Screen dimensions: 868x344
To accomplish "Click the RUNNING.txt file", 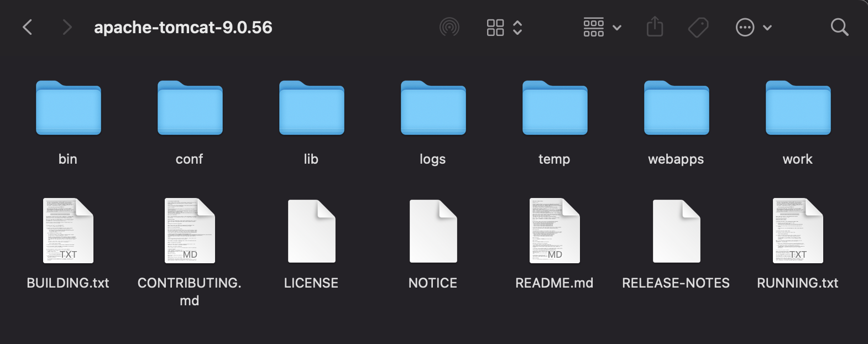I will click(x=798, y=231).
